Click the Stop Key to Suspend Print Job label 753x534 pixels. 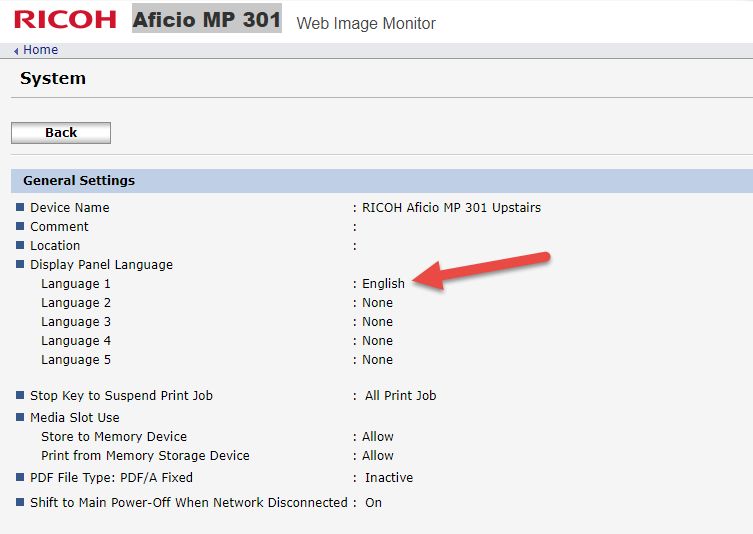tap(121, 396)
